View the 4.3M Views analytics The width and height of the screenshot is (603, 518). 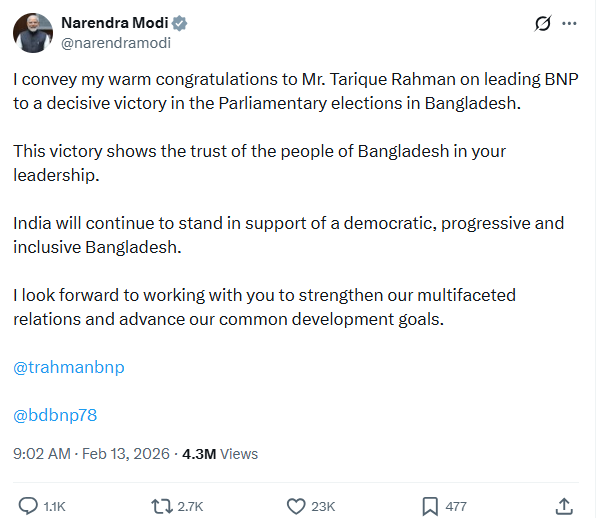point(220,454)
